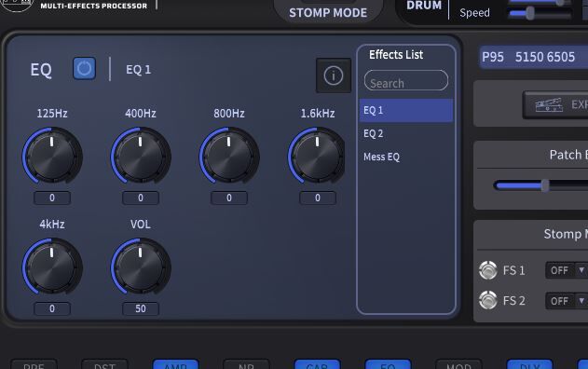Open the DRUM section
Image resolution: width=588 pixels, height=369 pixels.
[x=424, y=6]
